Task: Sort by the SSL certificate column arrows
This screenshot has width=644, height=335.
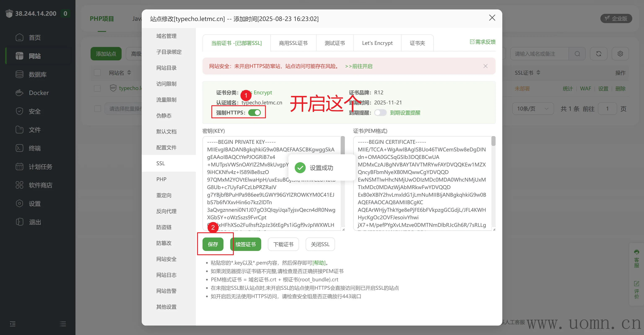Action: (x=538, y=73)
